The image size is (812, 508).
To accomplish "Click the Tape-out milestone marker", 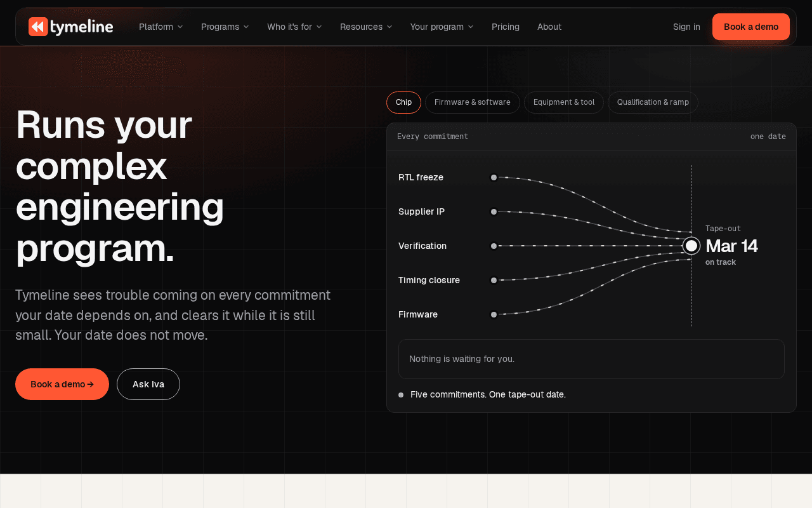I will tap(691, 246).
